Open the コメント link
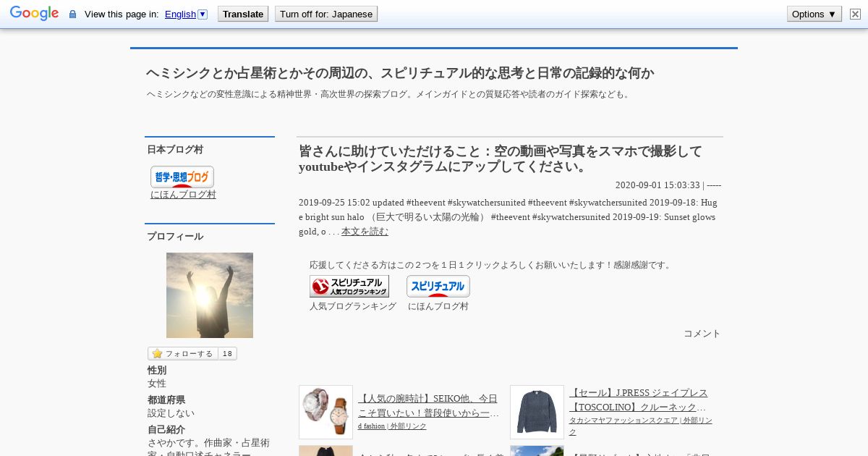 coord(702,334)
